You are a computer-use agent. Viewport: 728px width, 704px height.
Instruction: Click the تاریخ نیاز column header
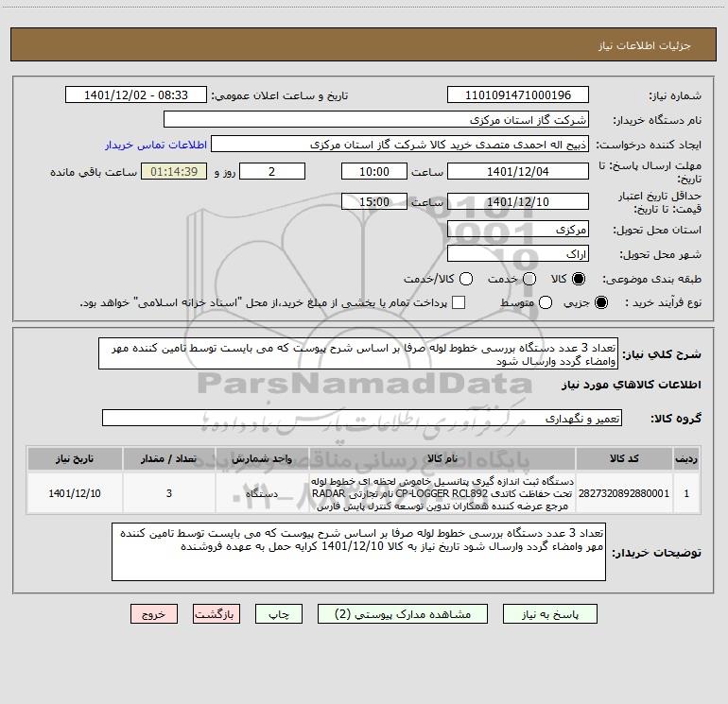coord(75,458)
